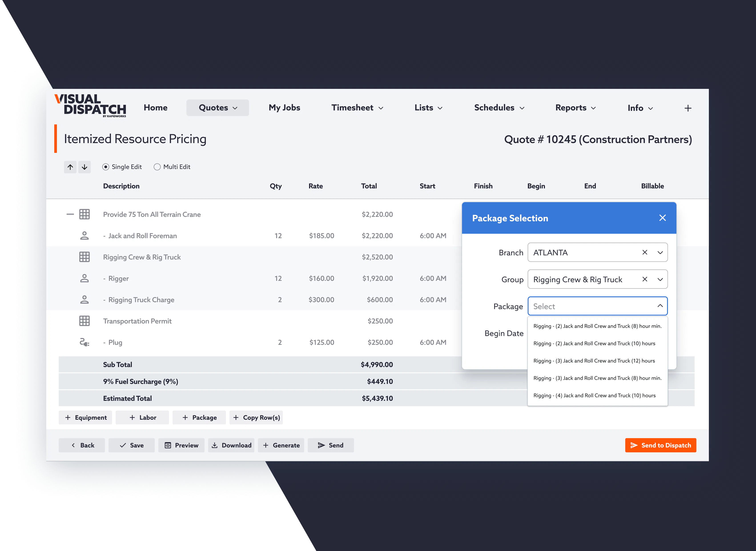The height and width of the screenshot is (551, 756).
Task: Choose (3) Jack and Roll Crew (12) hours
Action: tap(597, 361)
